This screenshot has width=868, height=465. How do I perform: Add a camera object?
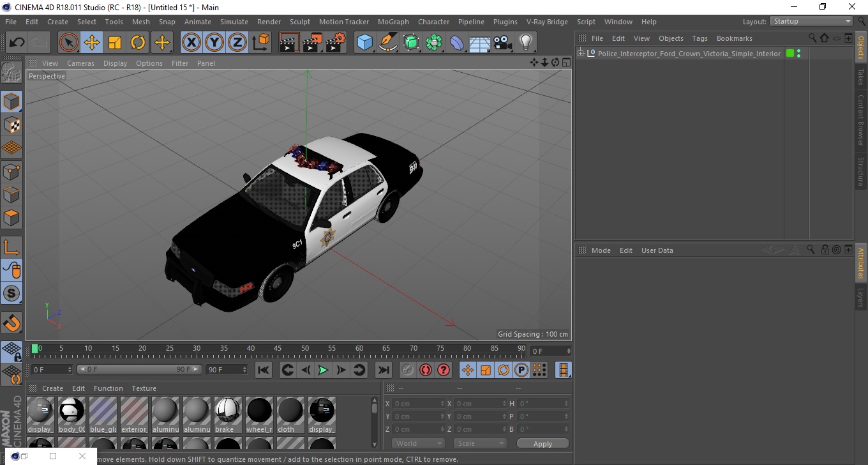pos(503,43)
